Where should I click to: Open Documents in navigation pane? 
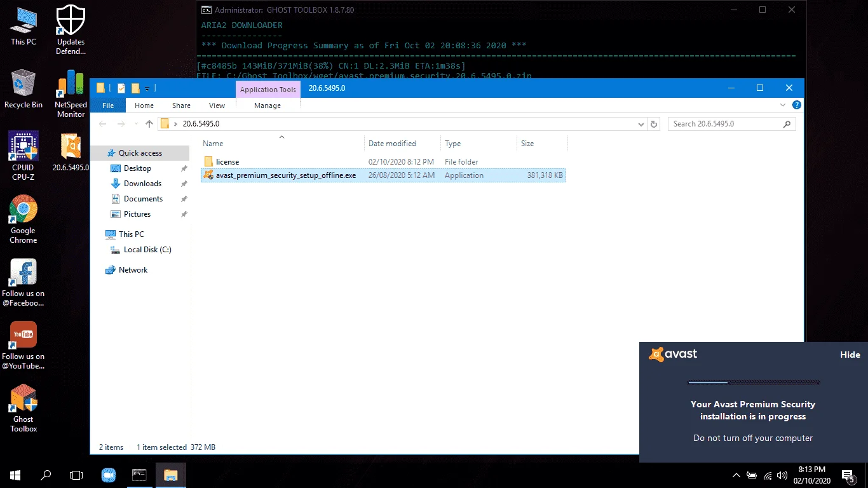click(x=143, y=199)
